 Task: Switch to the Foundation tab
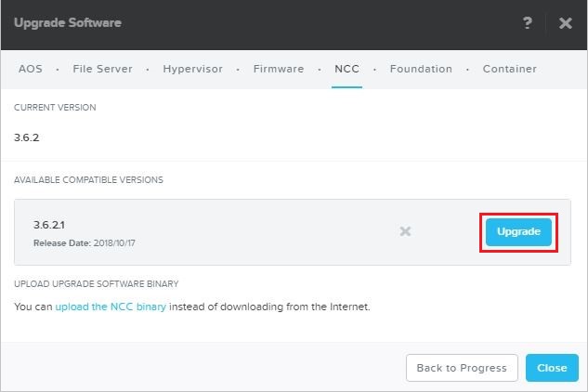(x=421, y=69)
